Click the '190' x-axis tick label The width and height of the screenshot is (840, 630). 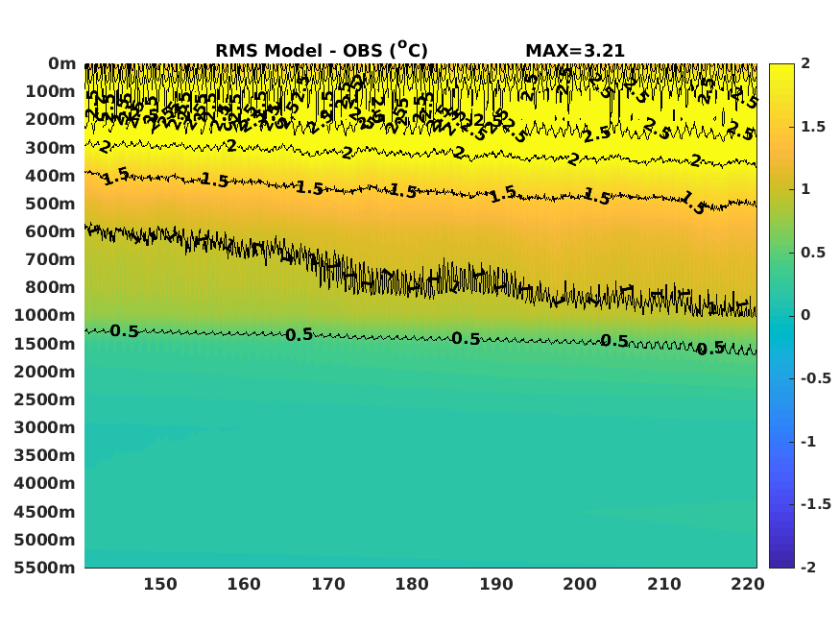[x=496, y=584]
